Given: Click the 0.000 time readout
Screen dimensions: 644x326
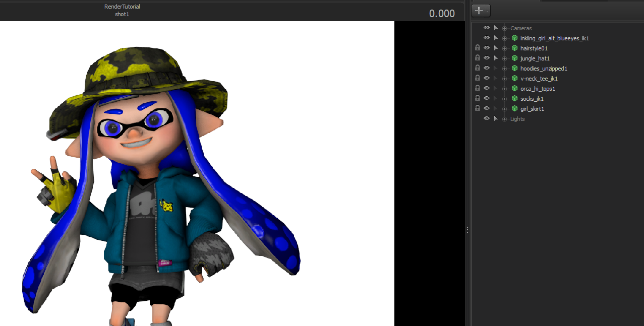Looking at the screenshot, I should point(442,14).
